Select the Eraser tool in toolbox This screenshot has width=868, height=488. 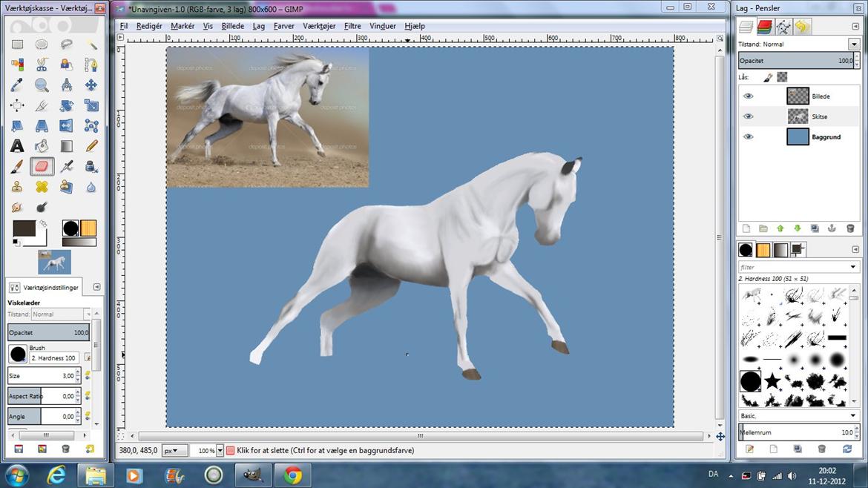click(x=42, y=166)
